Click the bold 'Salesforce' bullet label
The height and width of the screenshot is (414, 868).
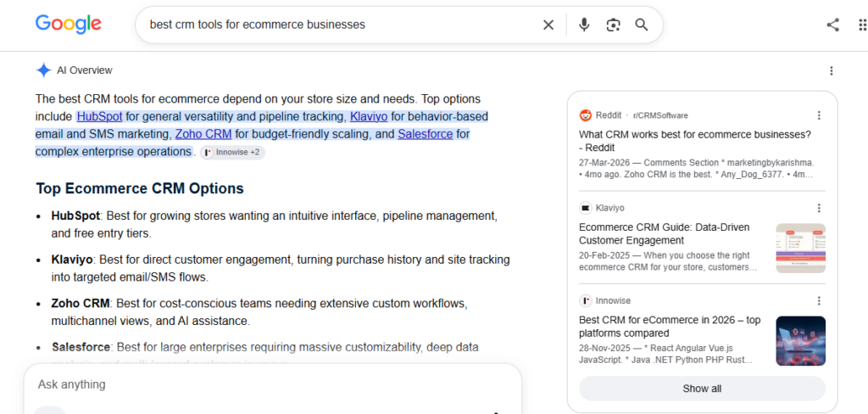81,348
